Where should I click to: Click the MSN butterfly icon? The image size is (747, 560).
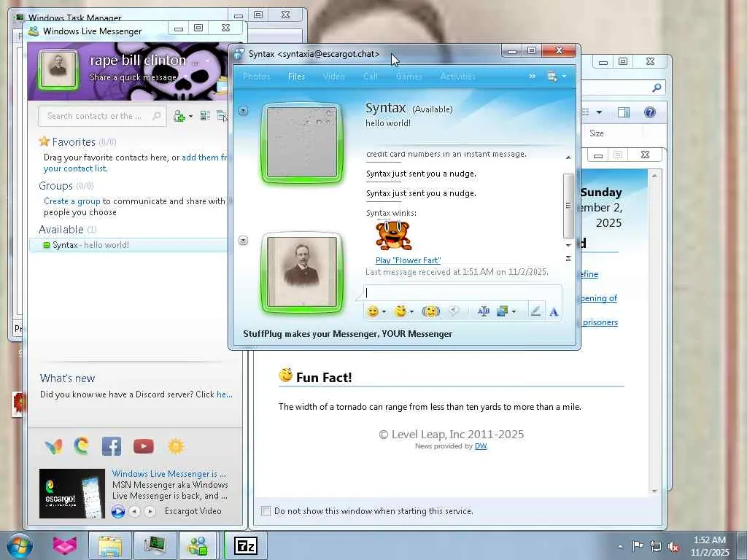pos(54,446)
